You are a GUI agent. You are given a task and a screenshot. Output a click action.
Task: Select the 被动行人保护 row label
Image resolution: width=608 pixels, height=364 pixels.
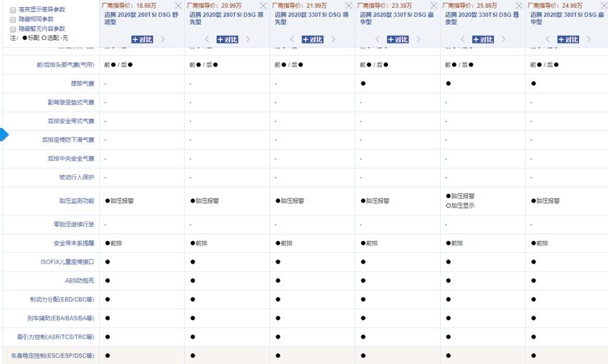tap(77, 177)
